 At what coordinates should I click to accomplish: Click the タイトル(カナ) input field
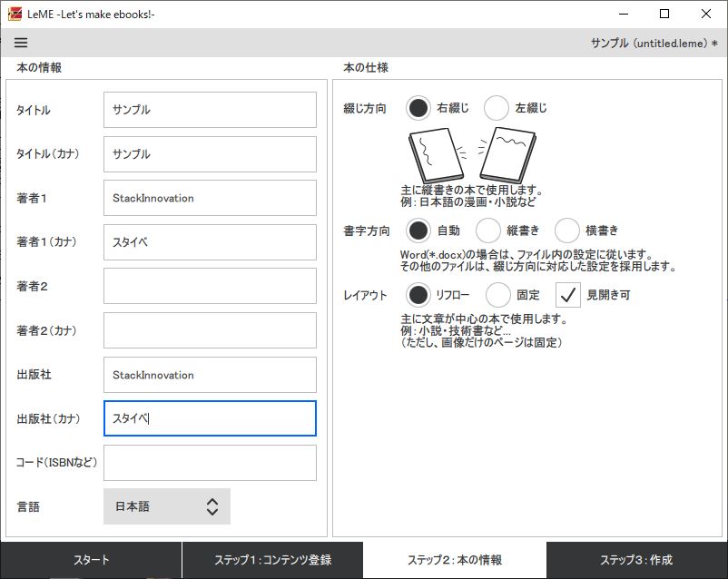210,154
